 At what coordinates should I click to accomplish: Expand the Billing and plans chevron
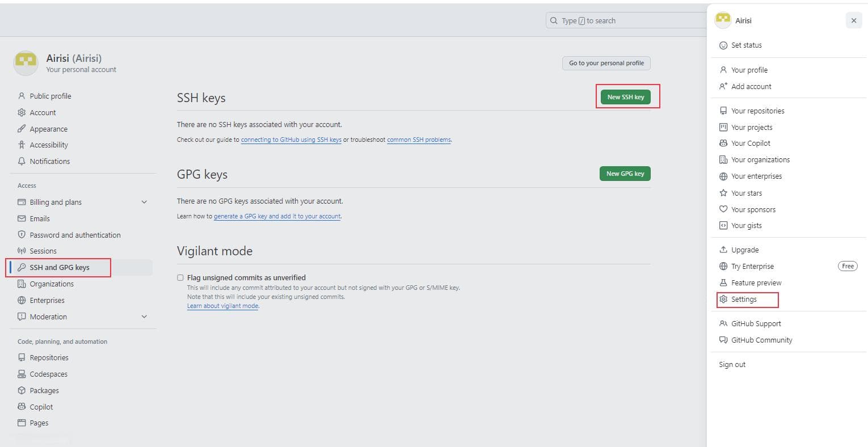(x=144, y=202)
